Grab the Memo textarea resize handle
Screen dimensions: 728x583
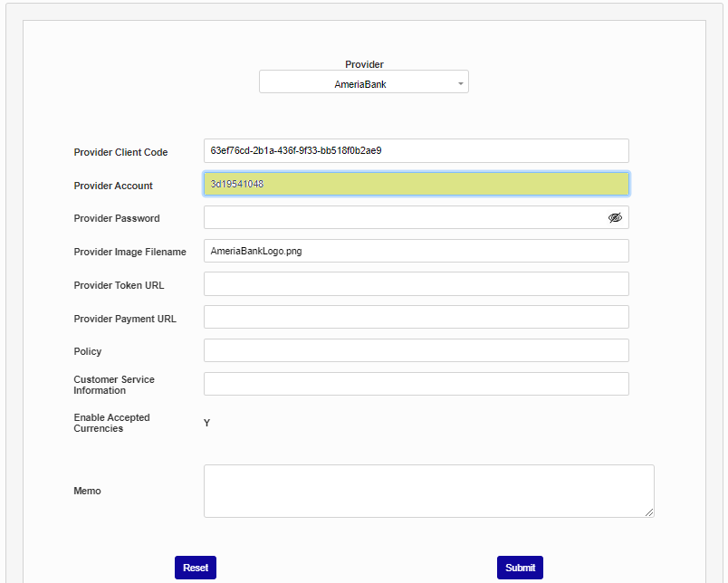click(648, 512)
